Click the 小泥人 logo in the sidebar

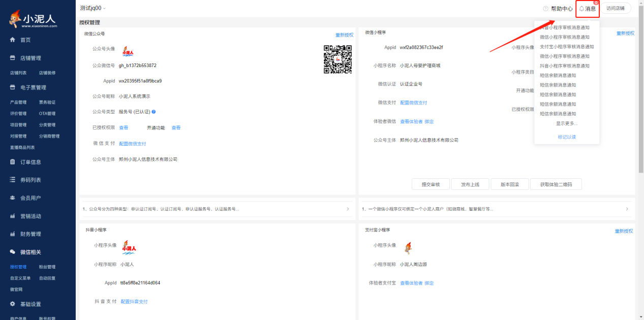pyautogui.click(x=34, y=18)
